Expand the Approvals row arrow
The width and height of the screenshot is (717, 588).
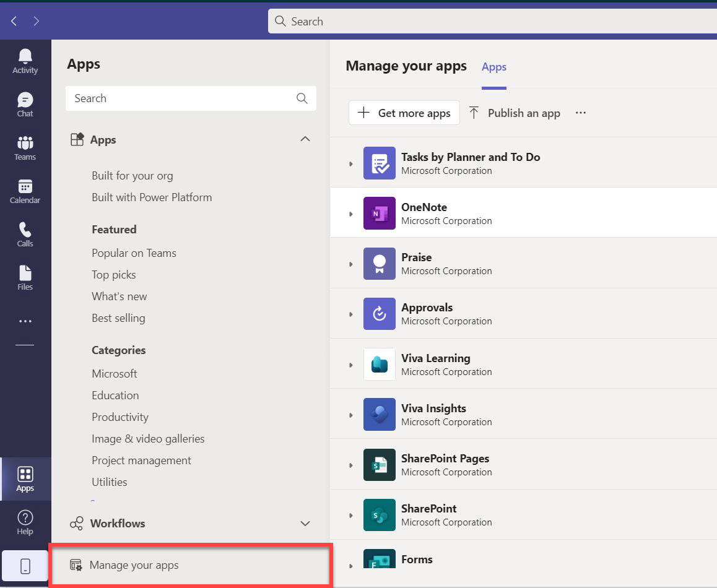[350, 314]
